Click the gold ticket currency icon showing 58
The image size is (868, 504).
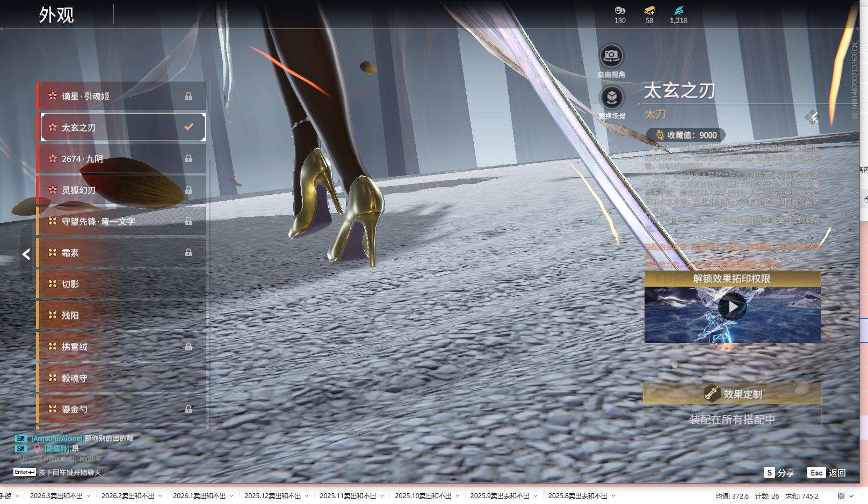[649, 10]
